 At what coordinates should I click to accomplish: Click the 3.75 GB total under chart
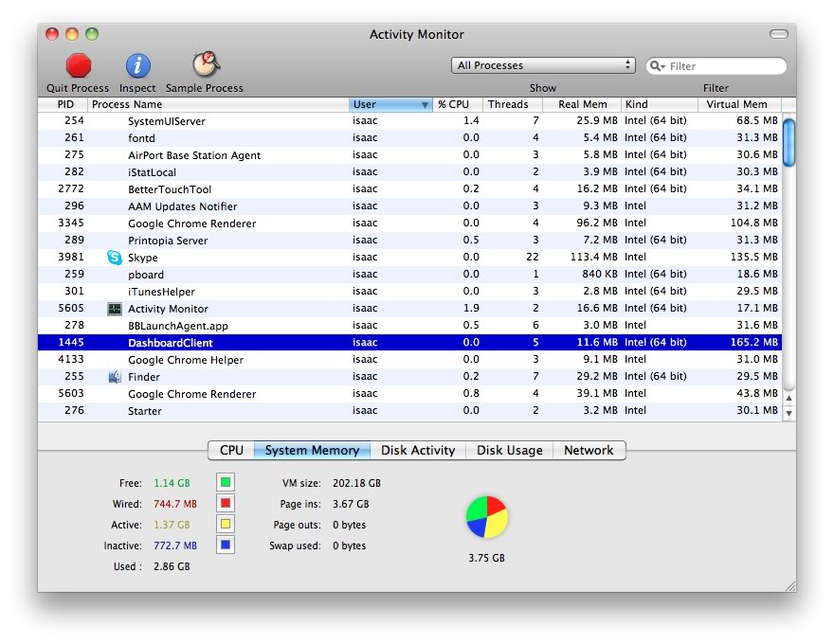point(487,558)
